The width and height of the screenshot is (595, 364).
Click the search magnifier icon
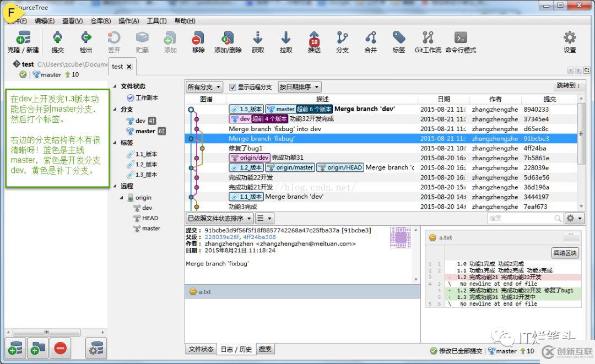pyautogui.click(x=558, y=219)
